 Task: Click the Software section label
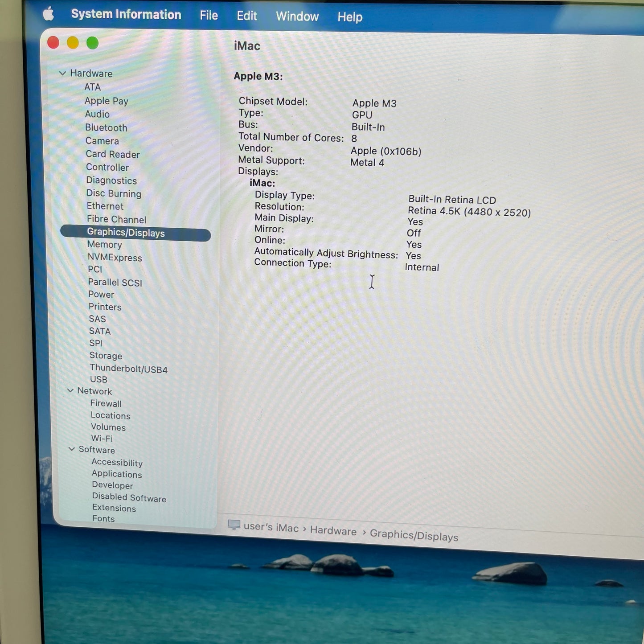[97, 450]
